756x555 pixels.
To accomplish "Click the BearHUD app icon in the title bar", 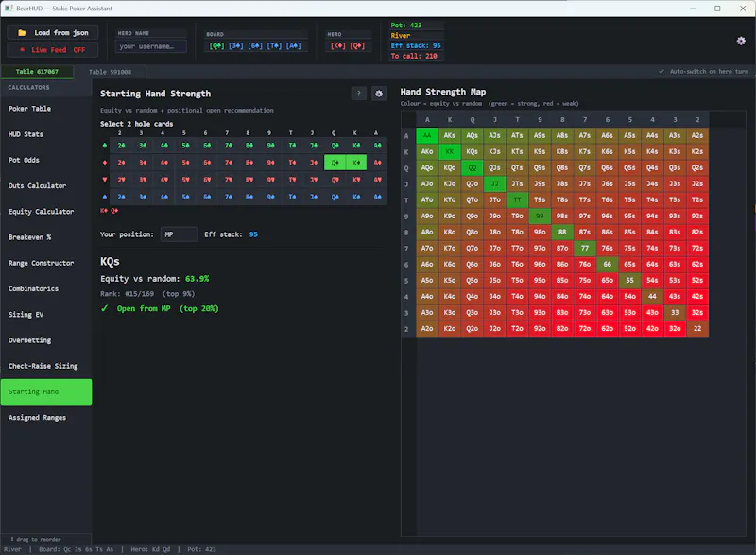I will 9,9.
